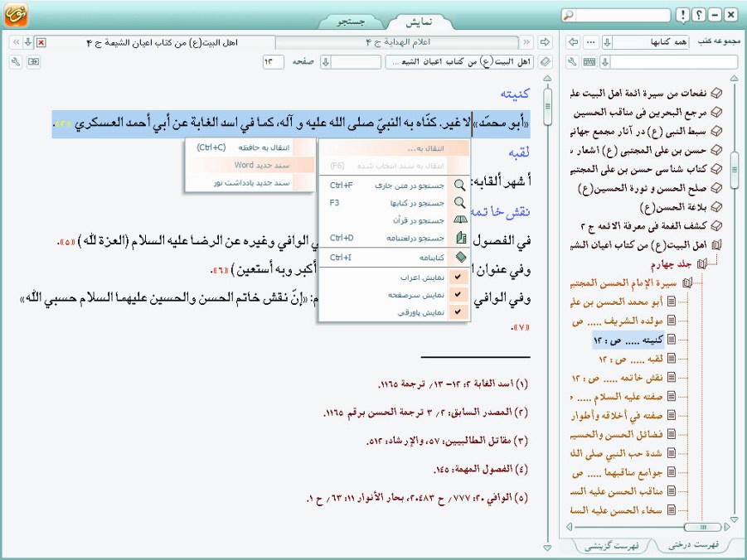This screenshot has width=747, height=560.
Task: Open the 'فهرست درختی' tab
Action: [x=694, y=545]
